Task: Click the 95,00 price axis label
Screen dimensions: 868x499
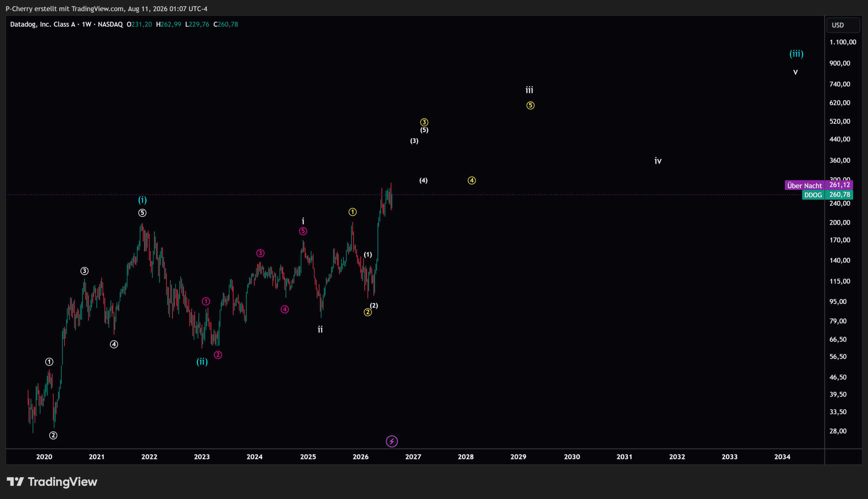Action: [838, 302]
